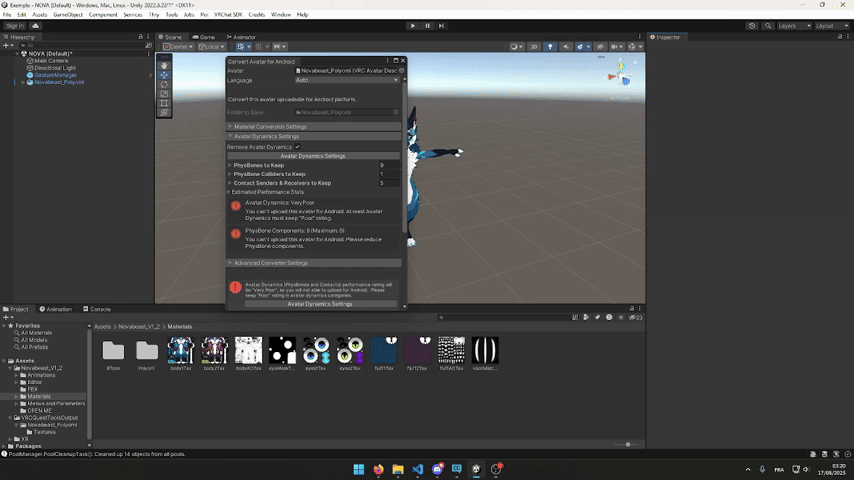Image resolution: width=854 pixels, height=480 pixels.
Task: Open the Language dropdown set to Auto
Action: pos(348,80)
